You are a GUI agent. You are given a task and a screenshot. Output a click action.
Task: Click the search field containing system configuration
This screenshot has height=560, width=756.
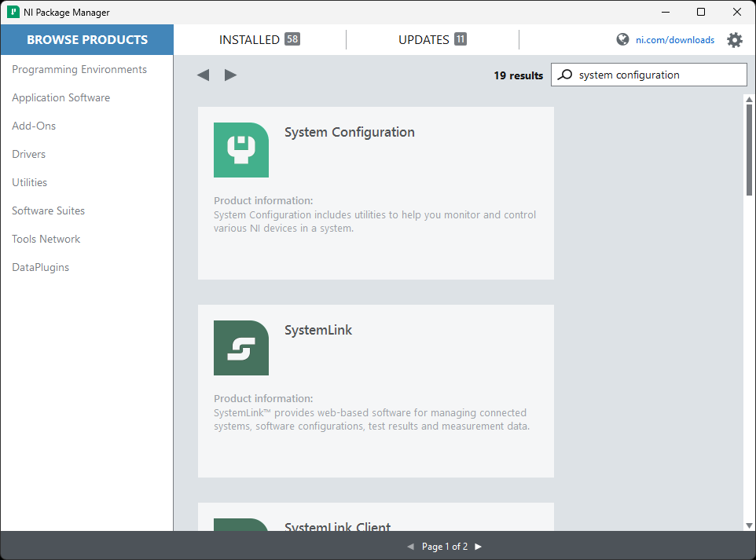(649, 75)
